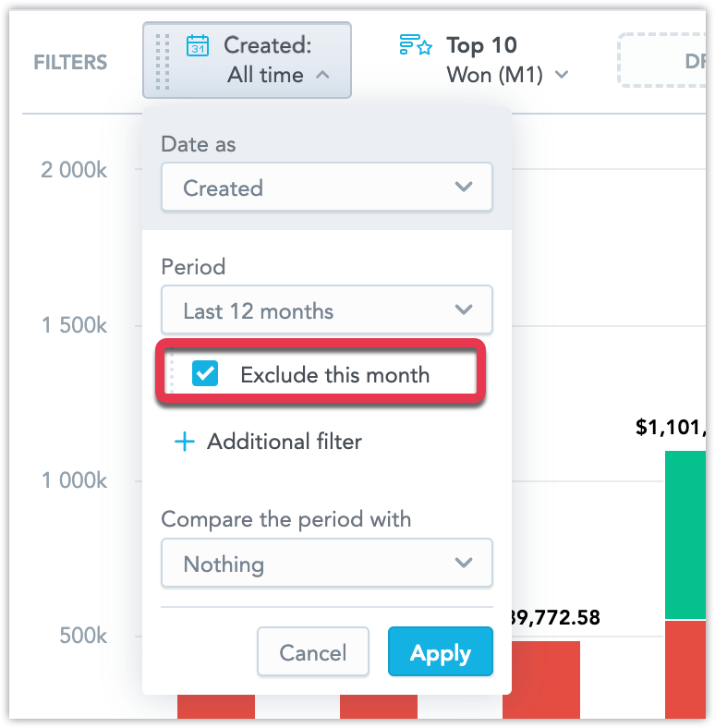Open the Date as Created dropdown

point(326,187)
